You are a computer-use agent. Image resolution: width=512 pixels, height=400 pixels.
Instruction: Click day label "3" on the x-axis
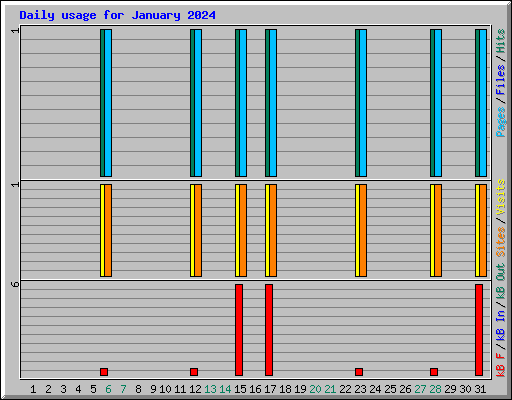(63, 389)
